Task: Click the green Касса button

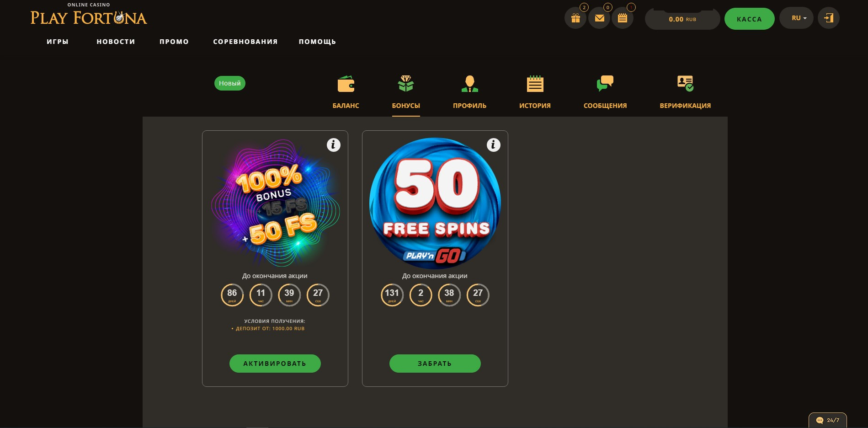Action: (x=749, y=19)
